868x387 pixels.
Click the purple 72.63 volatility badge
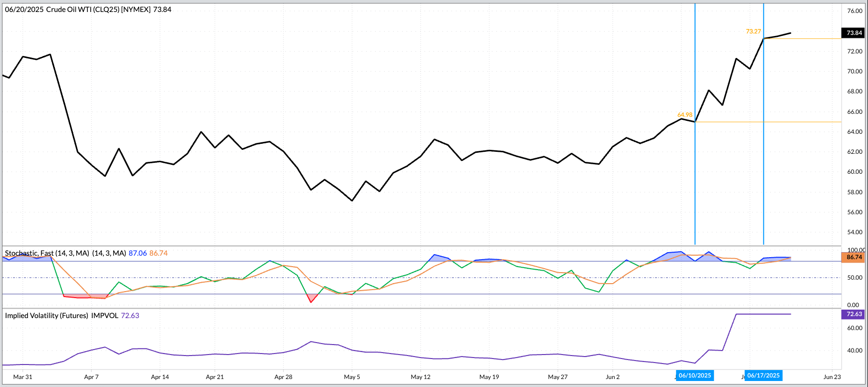(x=854, y=314)
